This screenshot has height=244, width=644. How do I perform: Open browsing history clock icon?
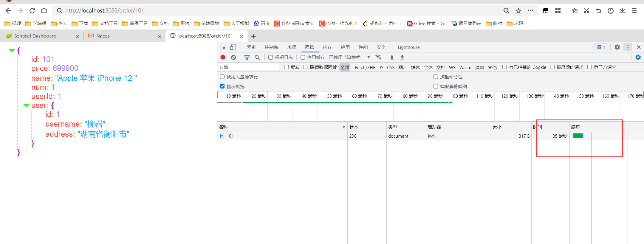[611, 11]
